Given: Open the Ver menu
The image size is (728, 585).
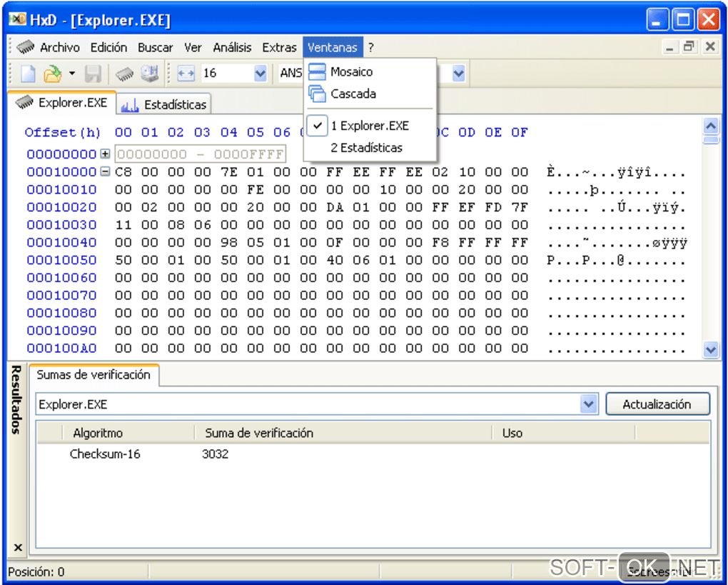Looking at the screenshot, I should point(193,47).
